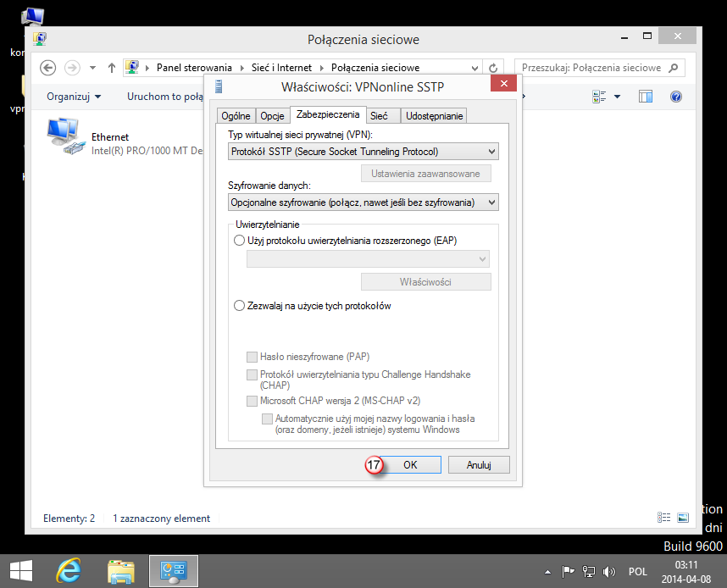Click the change view icon in the toolbar
Viewport: 727px width, 588px height.
tap(599, 97)
